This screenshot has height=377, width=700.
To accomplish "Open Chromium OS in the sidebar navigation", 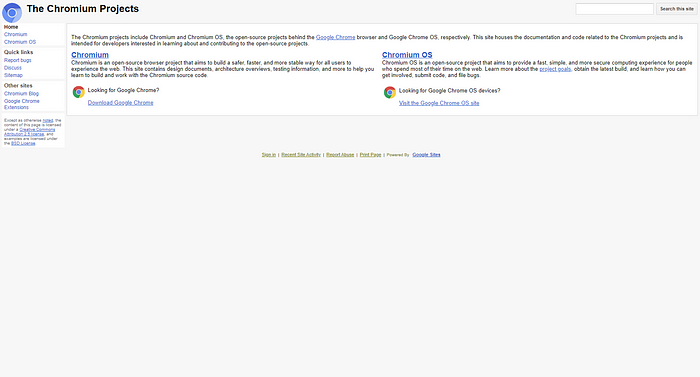I will (x=20, y=42).
